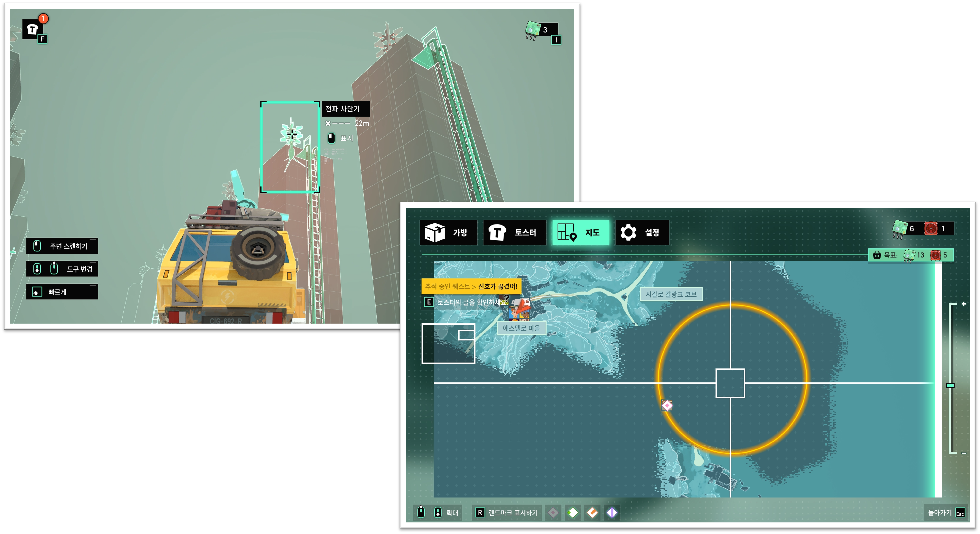This screenshot has width=980, height=534.
Task: Click the minus sign below the zoom slider
Action: (x=964, y=453)
